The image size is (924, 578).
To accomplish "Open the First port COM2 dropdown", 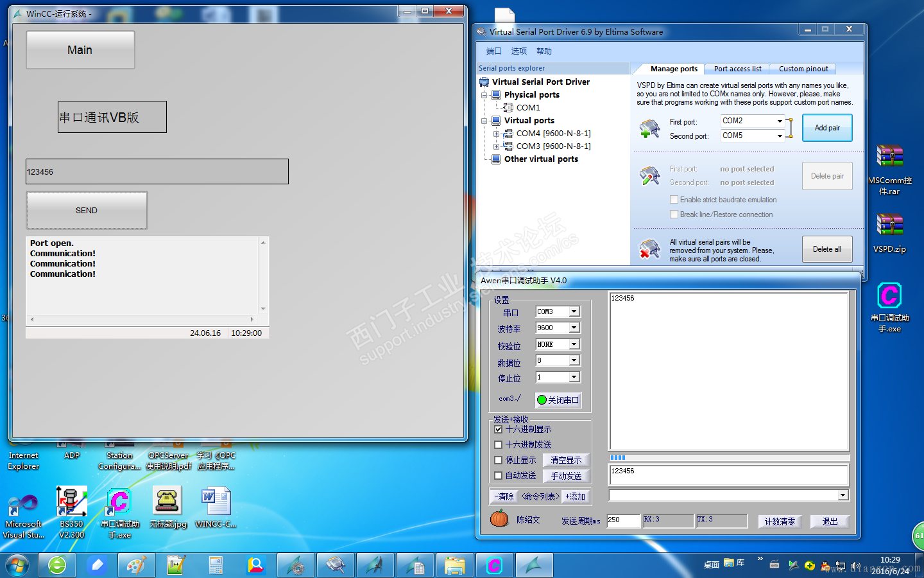I will (x=780, y=121).
